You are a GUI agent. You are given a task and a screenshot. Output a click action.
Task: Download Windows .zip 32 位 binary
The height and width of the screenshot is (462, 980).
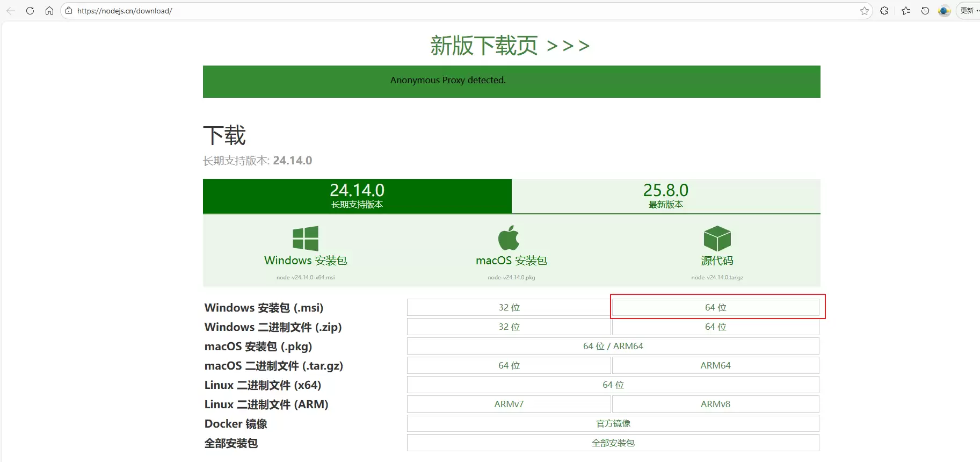[509, 327]
